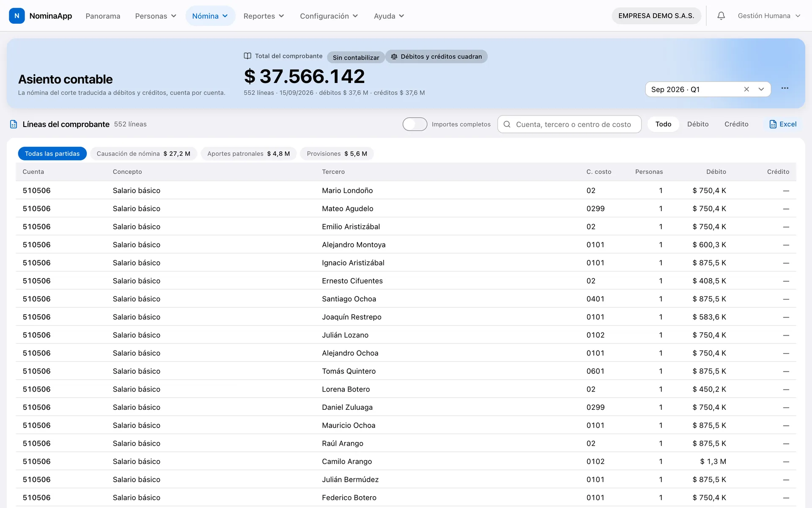This screenshot has width=812, height=508.
Task: Filter lines by Débito
Action: pos(698,124)
